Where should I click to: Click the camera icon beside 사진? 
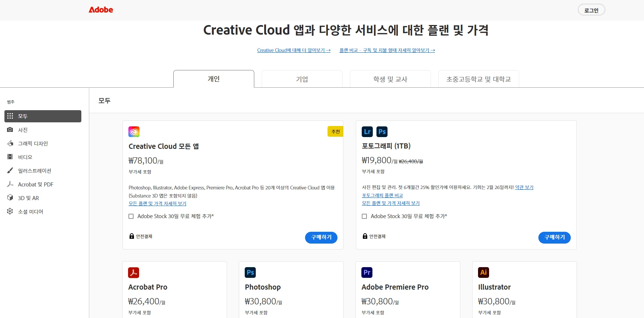(10, 130)
